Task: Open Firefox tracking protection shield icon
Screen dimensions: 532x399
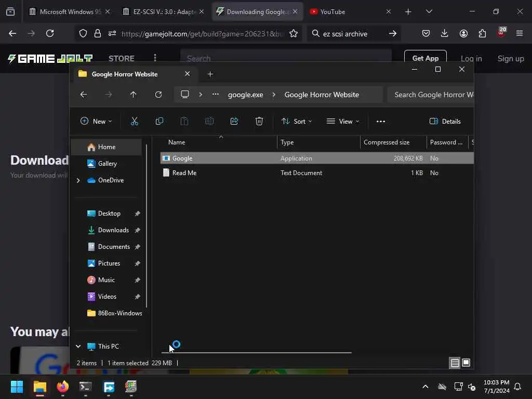Action: pos(83,33)
